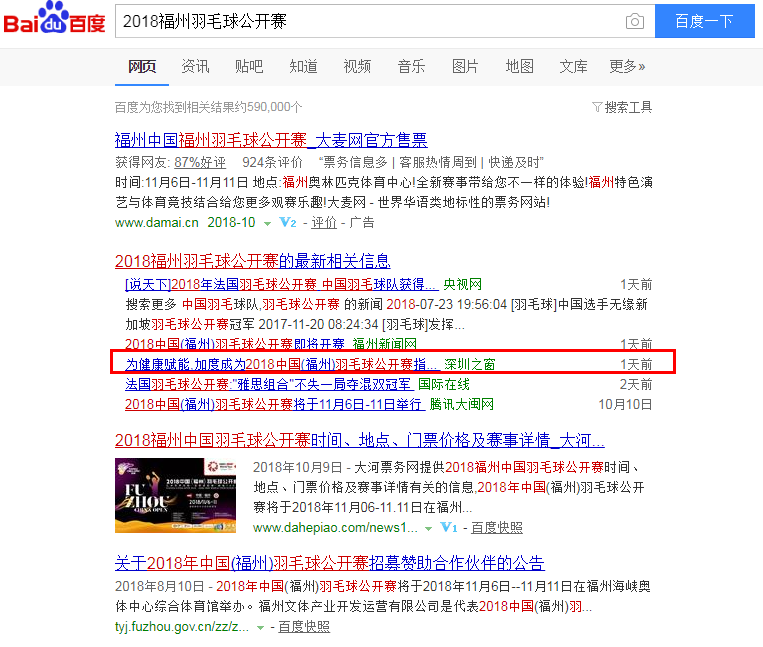Open 2018福州羽毛球公开赛的最新相关信息 heading link

[253, 261]
